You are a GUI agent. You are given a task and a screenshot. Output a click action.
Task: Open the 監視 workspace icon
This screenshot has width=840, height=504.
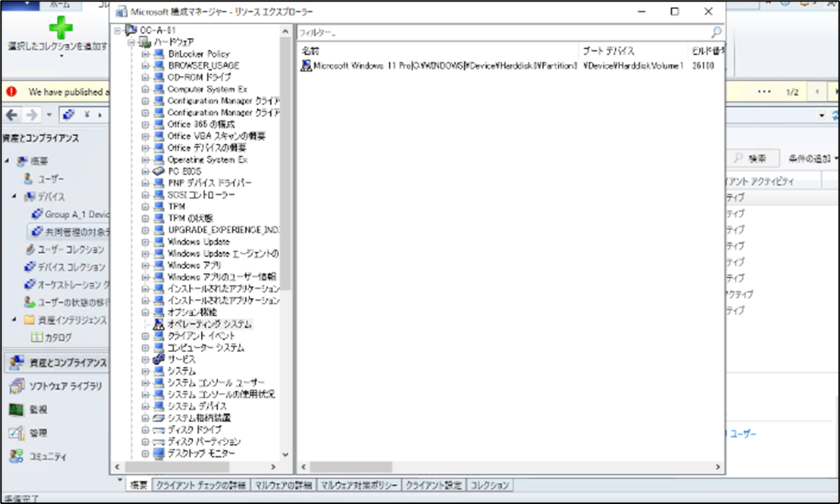pyautogui.click(x=17, y=409)
